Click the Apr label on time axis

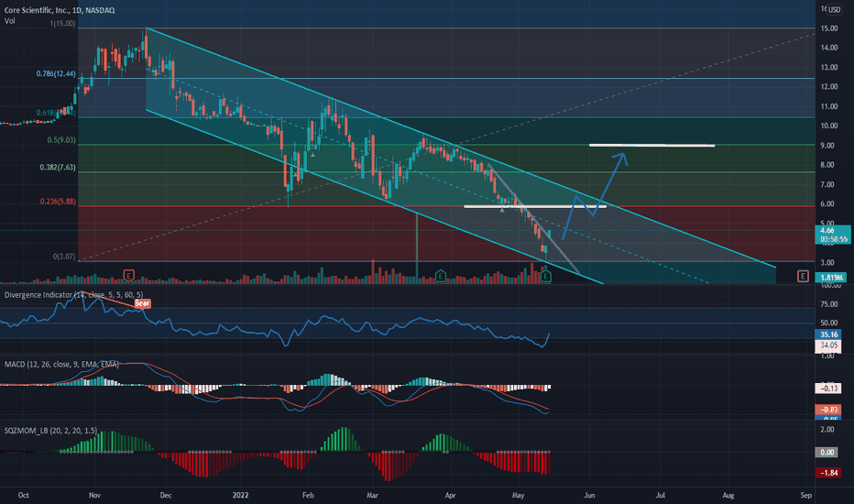point(450,495)
